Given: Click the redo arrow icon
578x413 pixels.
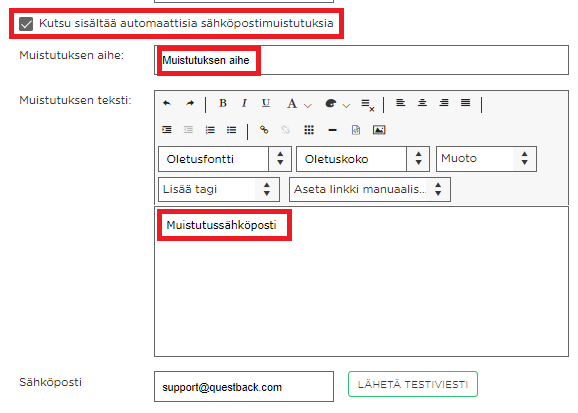Looking at the screenshot, I should coord(190,103).
